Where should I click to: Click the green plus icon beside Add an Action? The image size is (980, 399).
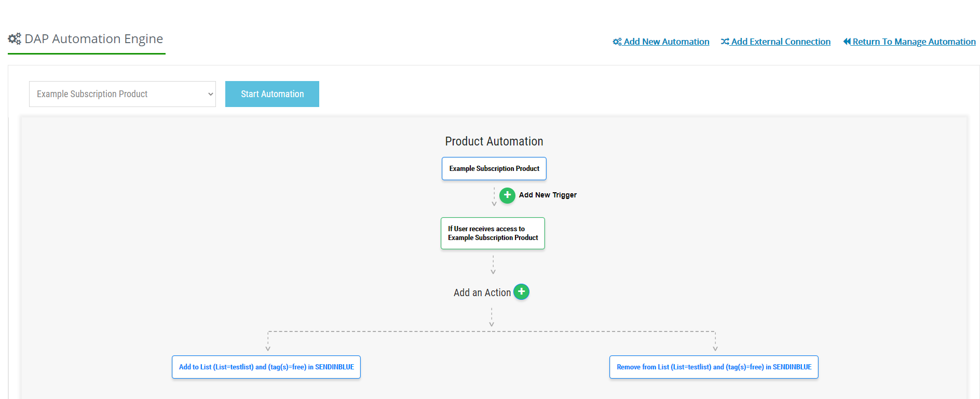[x=521, y=292]
